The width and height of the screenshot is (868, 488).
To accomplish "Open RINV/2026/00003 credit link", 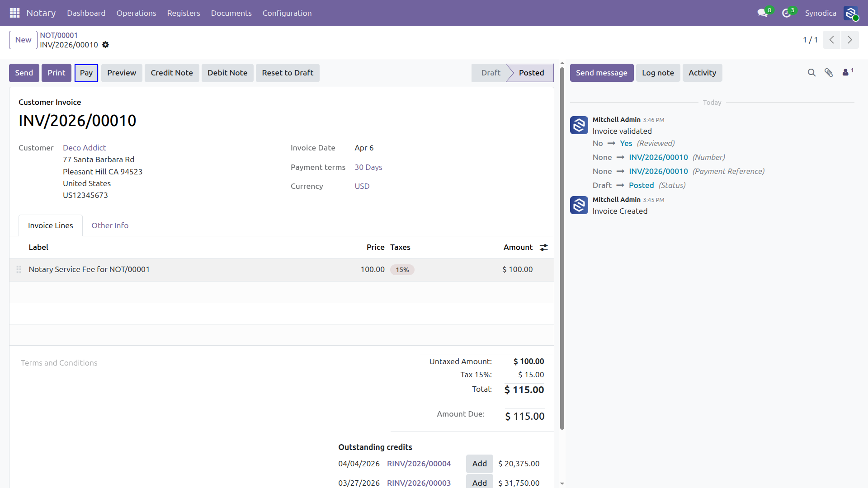I will (419, 483).
